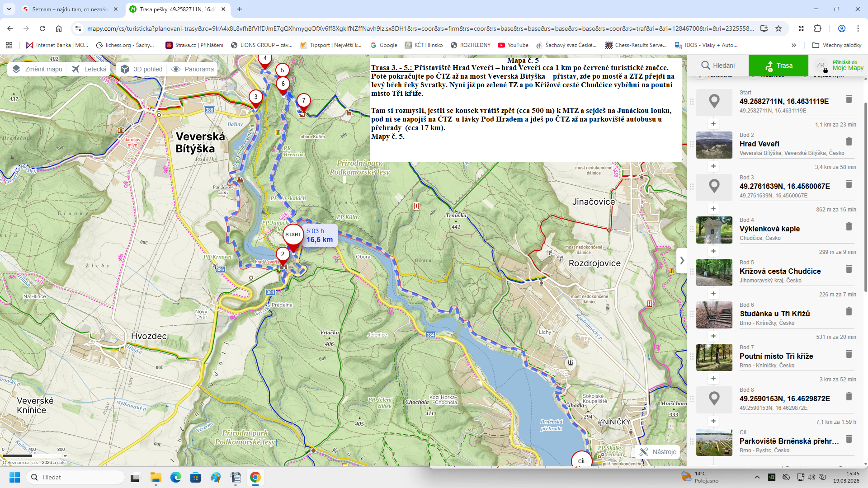Screen dimensions: 868x488
Task: Enable 3D pohled view mode
Action: pos(142,69)
